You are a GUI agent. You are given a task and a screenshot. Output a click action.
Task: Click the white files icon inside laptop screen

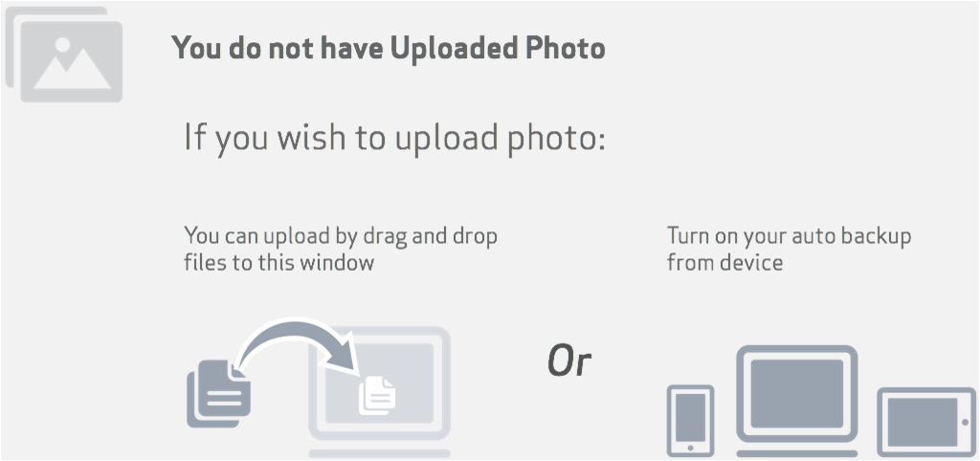[377, 395]
